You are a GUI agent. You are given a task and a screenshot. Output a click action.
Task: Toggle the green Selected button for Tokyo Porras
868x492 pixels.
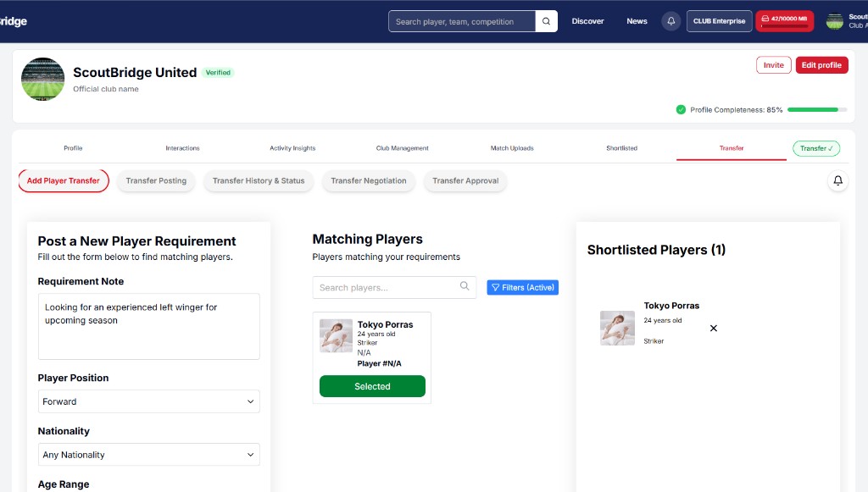373,386
